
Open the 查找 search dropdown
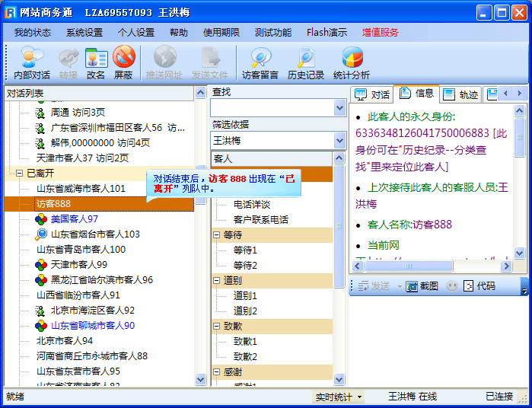[339, 108]
